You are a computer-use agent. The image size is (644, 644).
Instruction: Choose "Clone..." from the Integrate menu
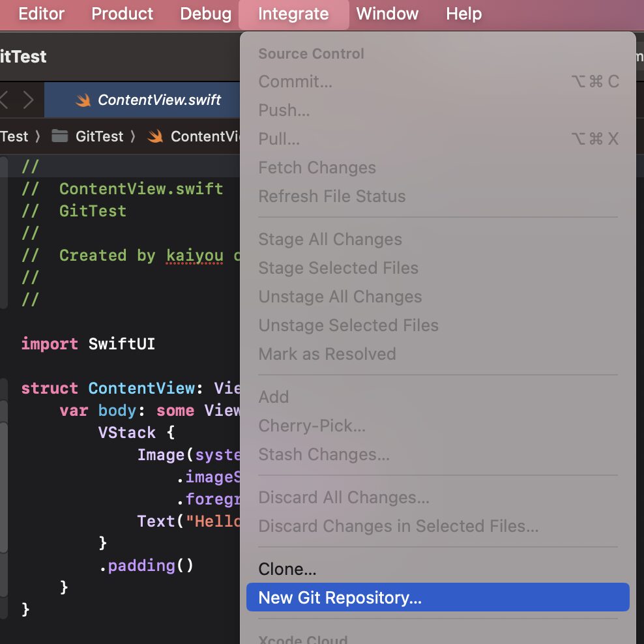[x=287, y=568]
